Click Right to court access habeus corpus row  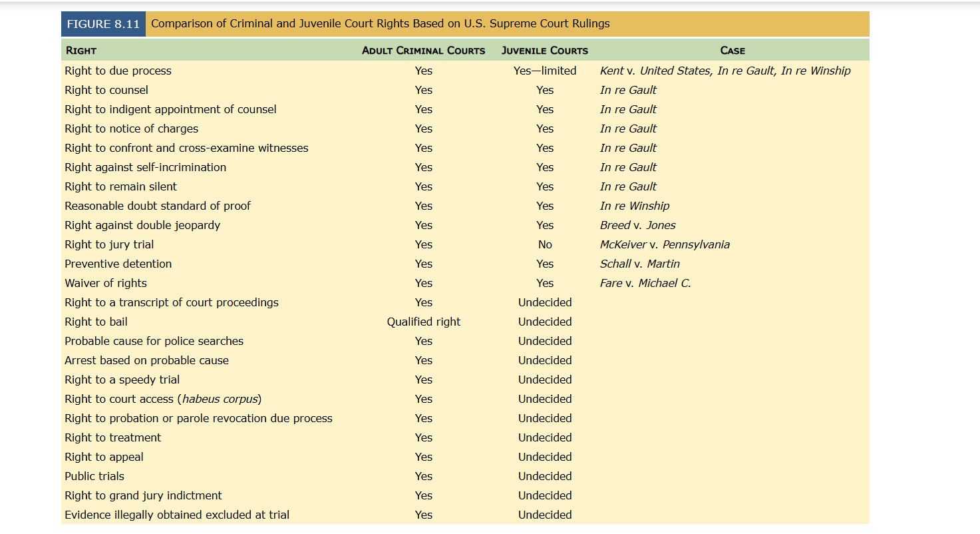click(465, 399)
